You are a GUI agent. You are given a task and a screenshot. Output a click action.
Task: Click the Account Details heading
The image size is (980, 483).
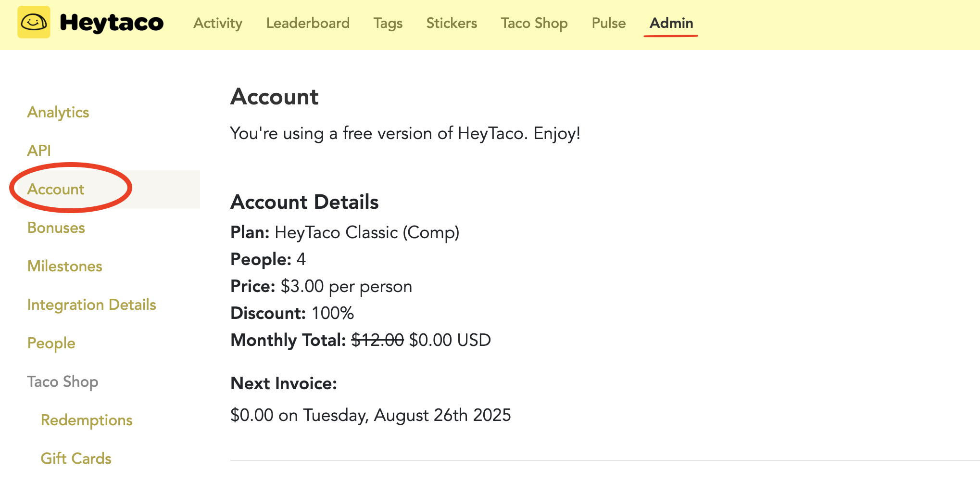(x=304, y=202)
